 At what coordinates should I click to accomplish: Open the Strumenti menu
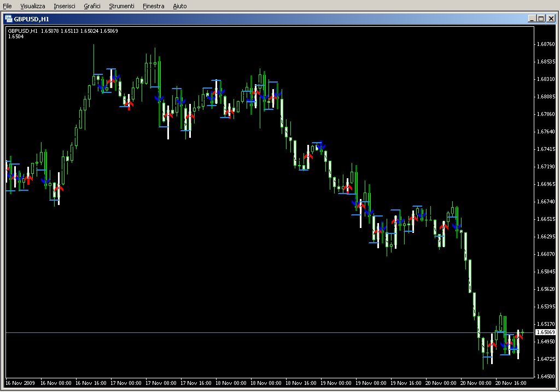pos(121,6)
